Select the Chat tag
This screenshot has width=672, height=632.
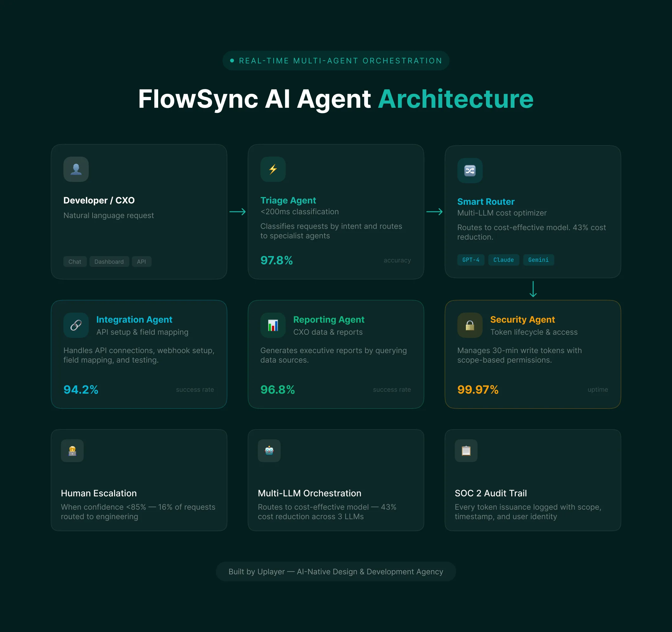[x=75, y=261]
